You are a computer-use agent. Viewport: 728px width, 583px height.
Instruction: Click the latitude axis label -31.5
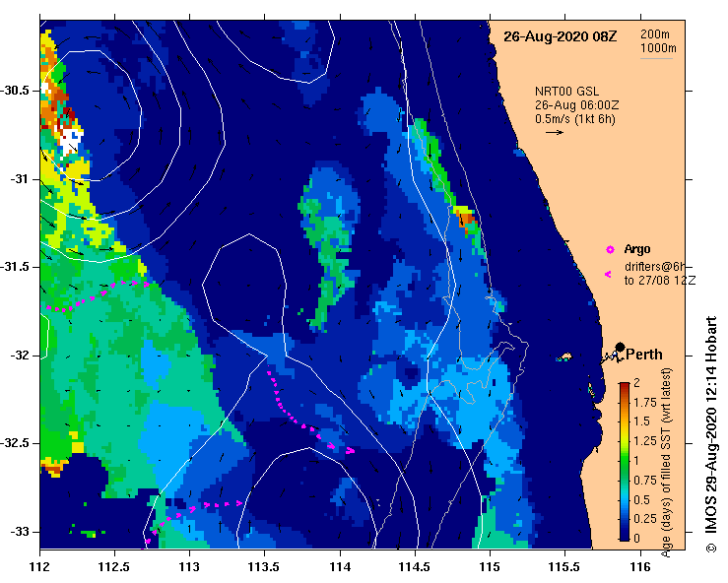click(15, 267)
